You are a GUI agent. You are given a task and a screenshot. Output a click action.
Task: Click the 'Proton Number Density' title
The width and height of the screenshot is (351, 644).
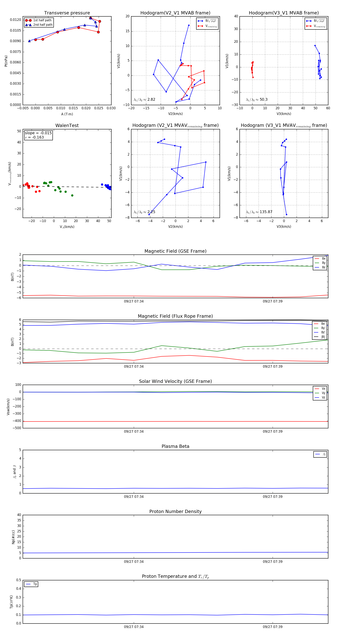[175, 511]
